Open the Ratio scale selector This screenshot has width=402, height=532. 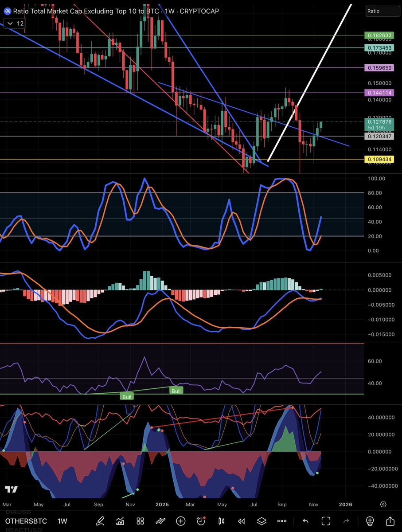(x=382, y=12)
